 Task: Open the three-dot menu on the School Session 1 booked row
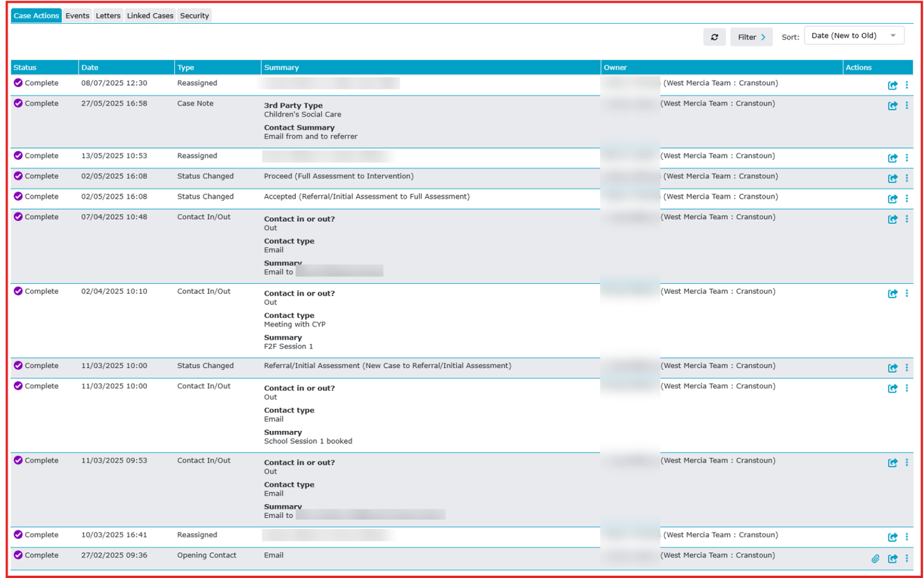pyautogui.click(x=907, y=388)
